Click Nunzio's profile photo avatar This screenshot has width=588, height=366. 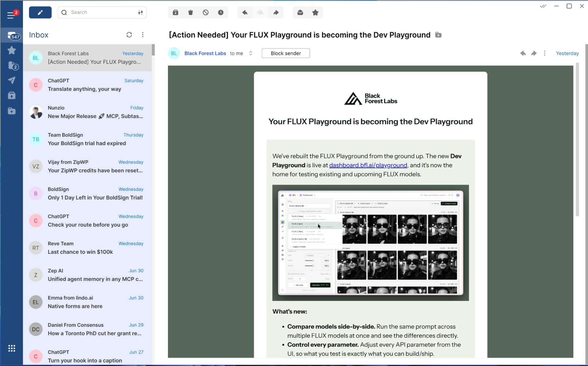[36, 112]
